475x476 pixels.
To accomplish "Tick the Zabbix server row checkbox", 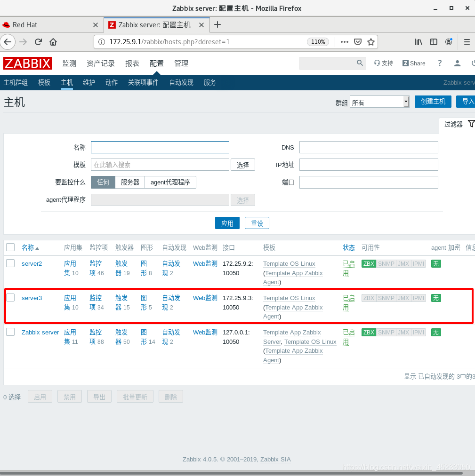I will [10, 332].
